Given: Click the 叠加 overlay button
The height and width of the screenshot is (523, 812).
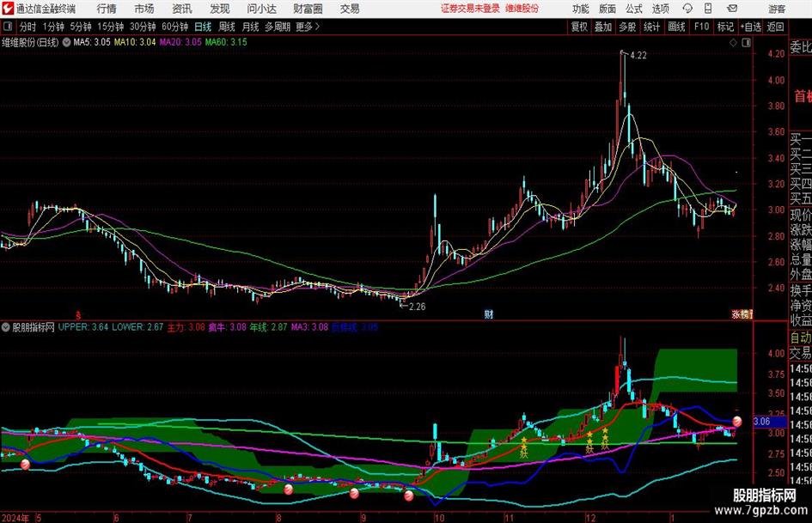Looking at the screenshot, I should click(x=603, y=27).
